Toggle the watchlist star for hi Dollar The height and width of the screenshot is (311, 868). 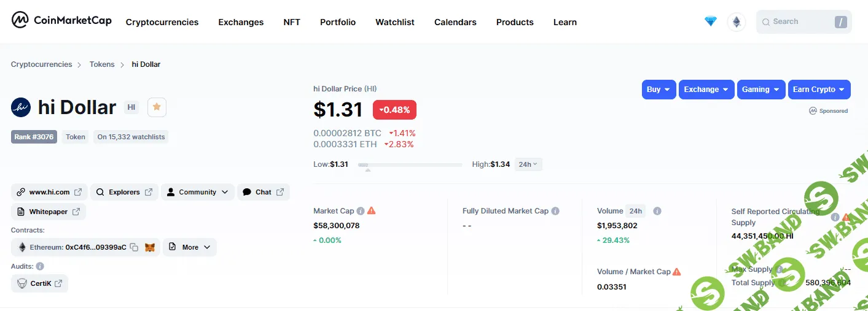pyautogui.click(x=157, y=107)
